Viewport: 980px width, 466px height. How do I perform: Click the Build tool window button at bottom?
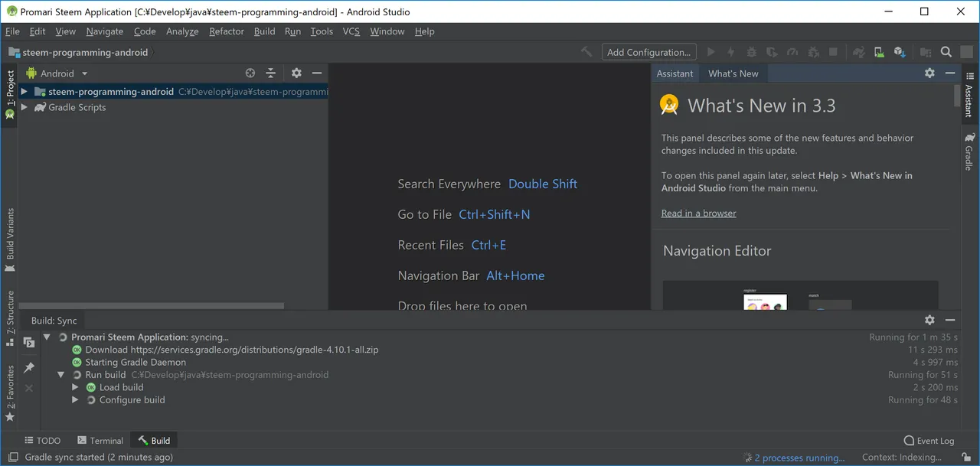[x=155, y=441]
